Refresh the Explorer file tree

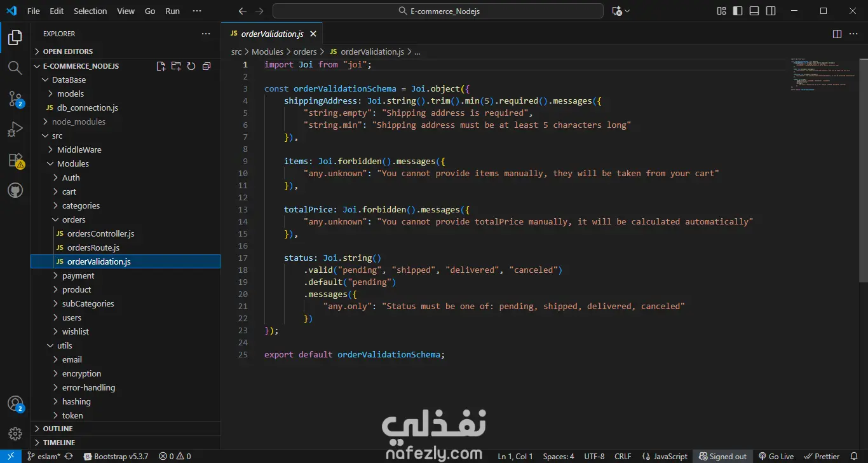click(x=191, y=66)
